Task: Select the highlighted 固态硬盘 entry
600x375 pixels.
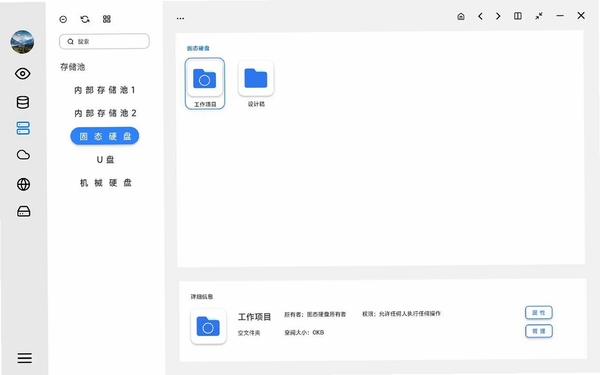Action: (x=104, y=136)
